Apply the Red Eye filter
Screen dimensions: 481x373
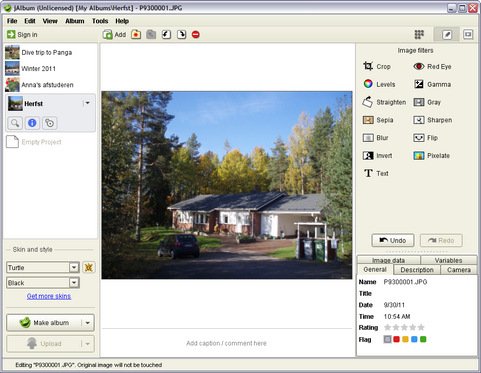point(432,66)
